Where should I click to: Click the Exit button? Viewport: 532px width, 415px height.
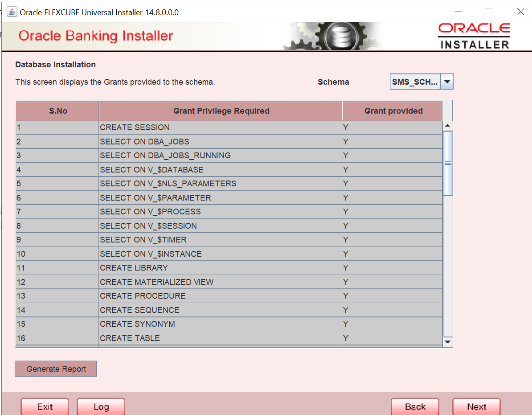coord(45,407)
